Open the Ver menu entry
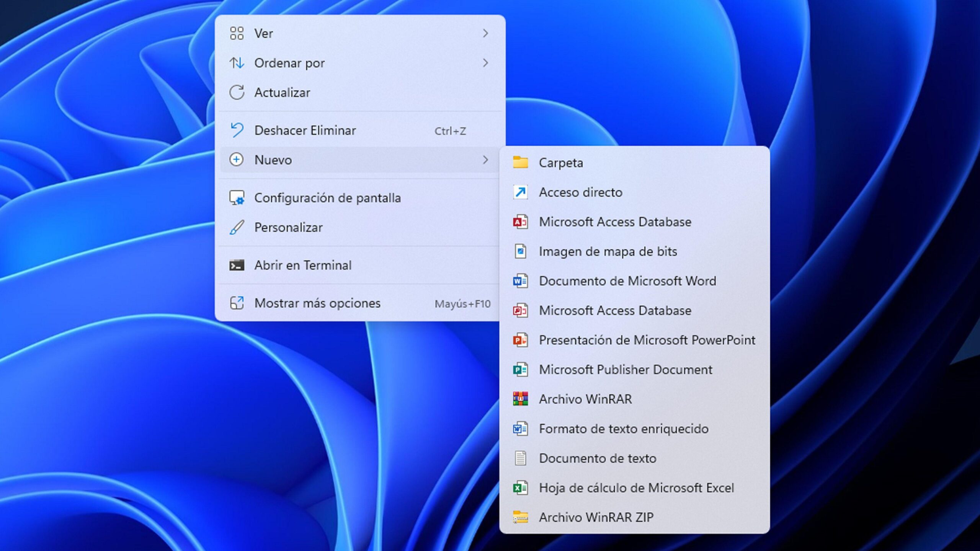The image size is (980, 551). pyautogui.click(x=360, y=33)
